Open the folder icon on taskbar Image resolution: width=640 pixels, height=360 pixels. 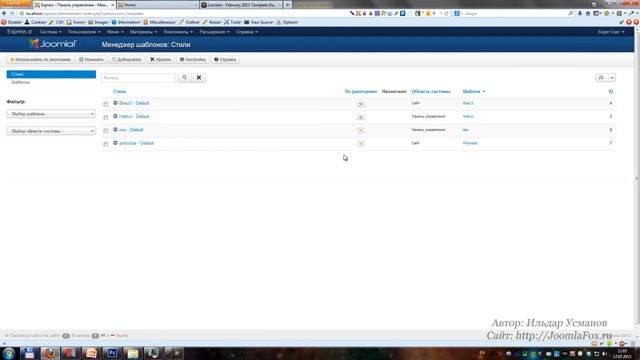132,353
